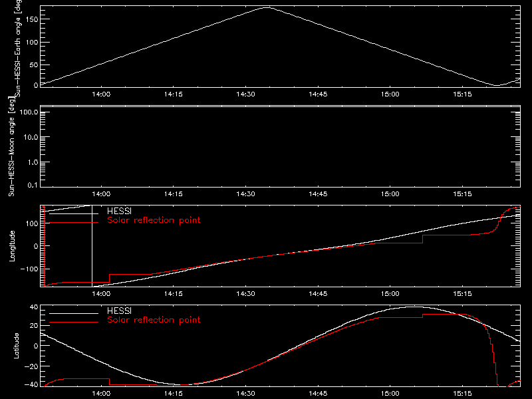Click the 50 tick label on Earth angle plot
Screen dimensions: 532x399
(x=34, y=65)
